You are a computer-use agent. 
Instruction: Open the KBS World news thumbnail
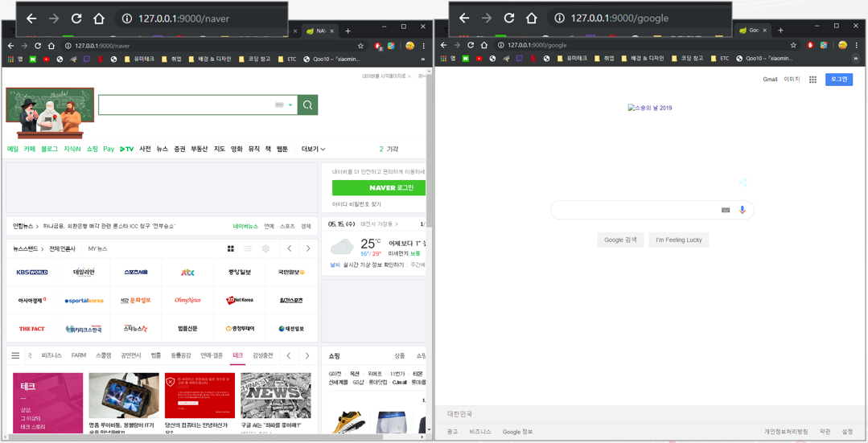click(32, 273)
